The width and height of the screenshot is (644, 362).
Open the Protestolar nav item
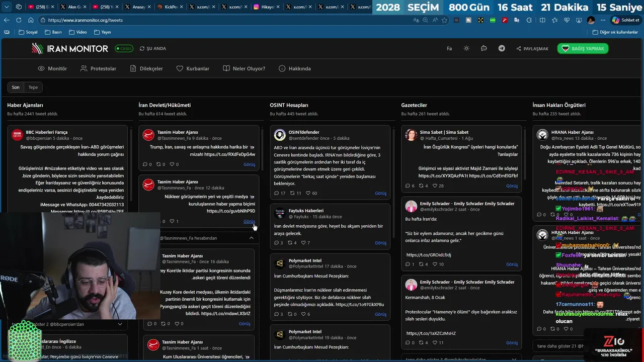[x=98, y=68]
